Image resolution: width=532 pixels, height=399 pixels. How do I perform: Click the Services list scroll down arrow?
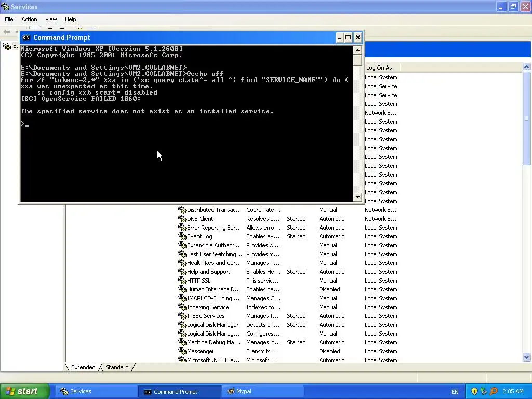coord(527,357)
